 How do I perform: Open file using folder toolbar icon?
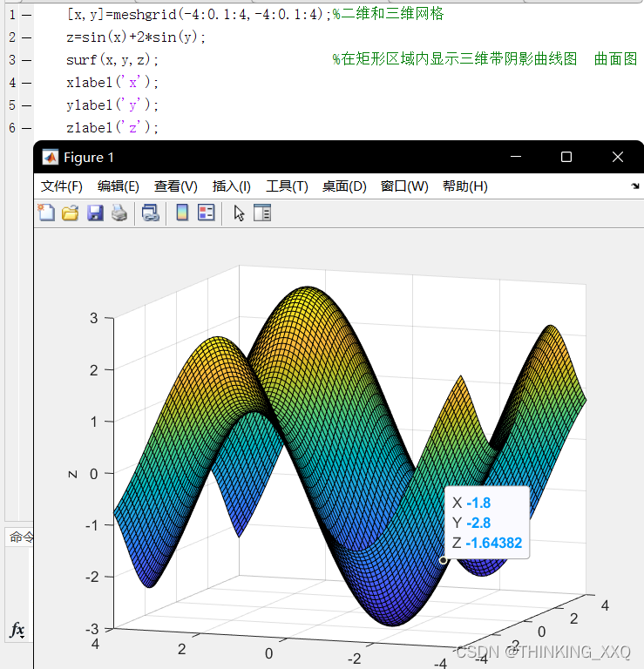[x=71, y=213]
